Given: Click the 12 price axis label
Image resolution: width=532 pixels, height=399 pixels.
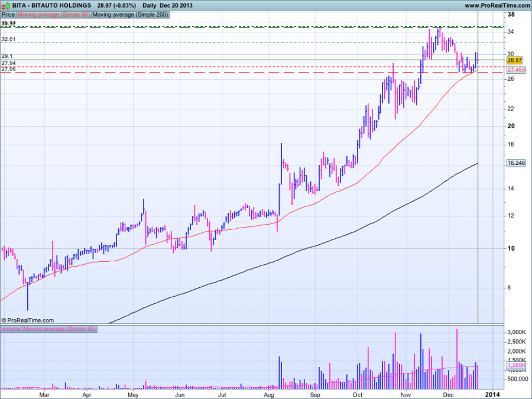Looking at the screenshot, I should pos(511,216).
